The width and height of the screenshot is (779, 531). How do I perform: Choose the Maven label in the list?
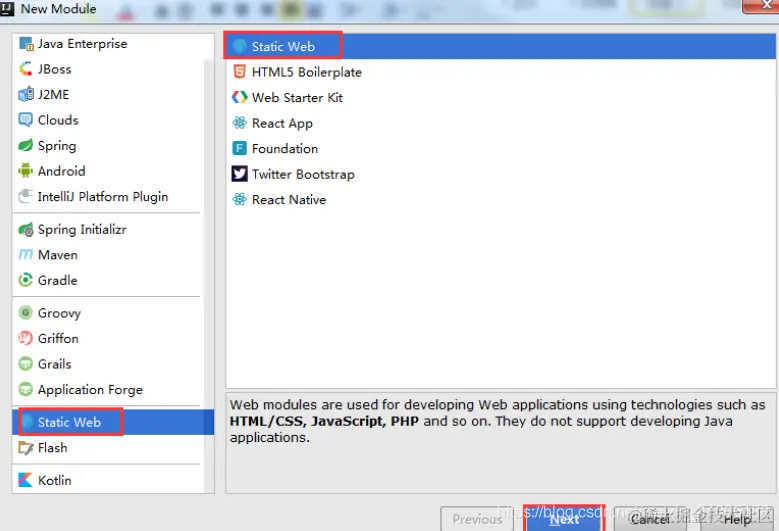pos(58,255)
